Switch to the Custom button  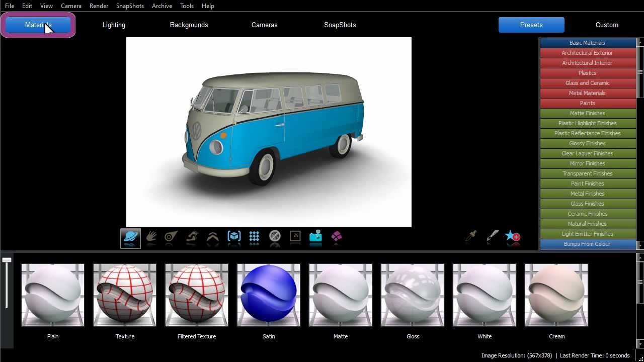[607, 25]
